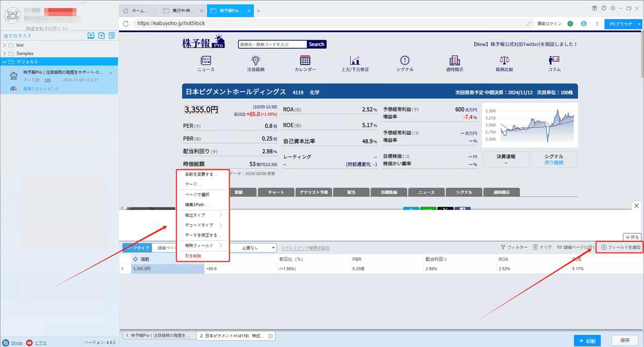The width and height of the screenshot is (644, 347).
Task: Switch to the 配当 site tab
Action: coord(351,192)
